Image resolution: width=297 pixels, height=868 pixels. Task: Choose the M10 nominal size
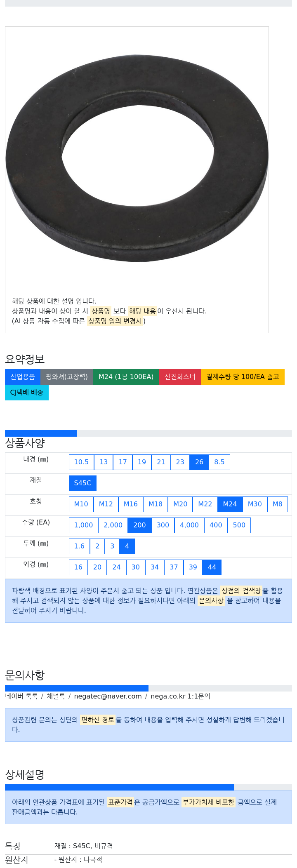[x=81, y=504]
